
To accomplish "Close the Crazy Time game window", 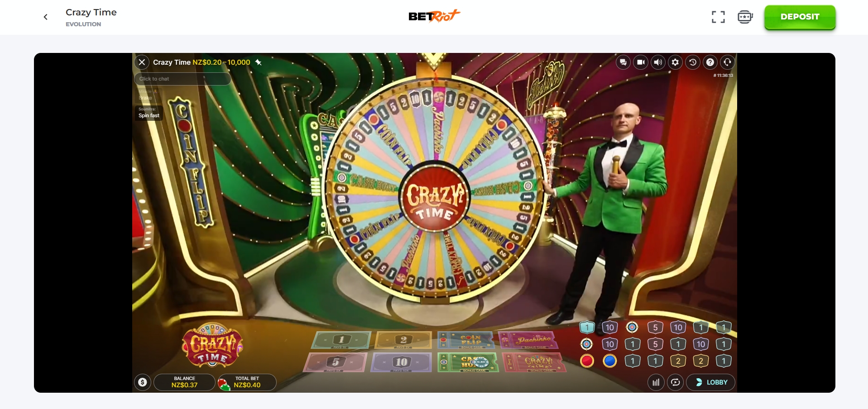I will pyautogui.click(x=142, y=62).
